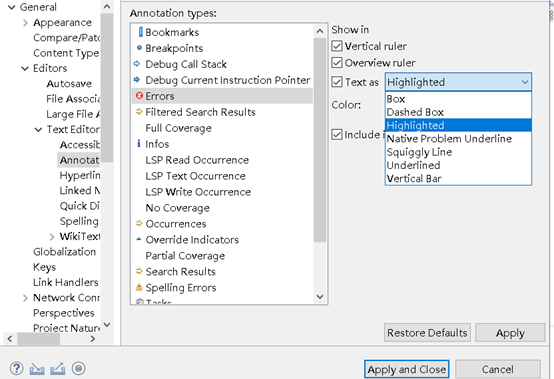Click the Infos 'i' icon
Image resolution: width=554 pixels, height=379 pixels.
click(138, 143)
